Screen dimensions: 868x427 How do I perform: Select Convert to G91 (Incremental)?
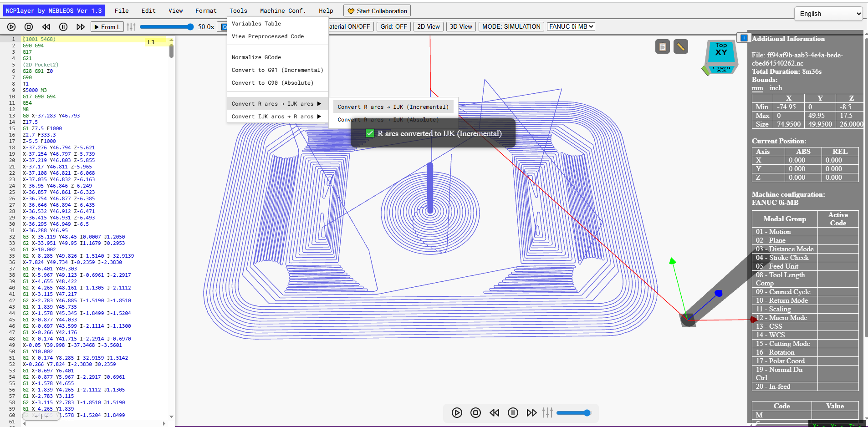click(x=277, y=70)
